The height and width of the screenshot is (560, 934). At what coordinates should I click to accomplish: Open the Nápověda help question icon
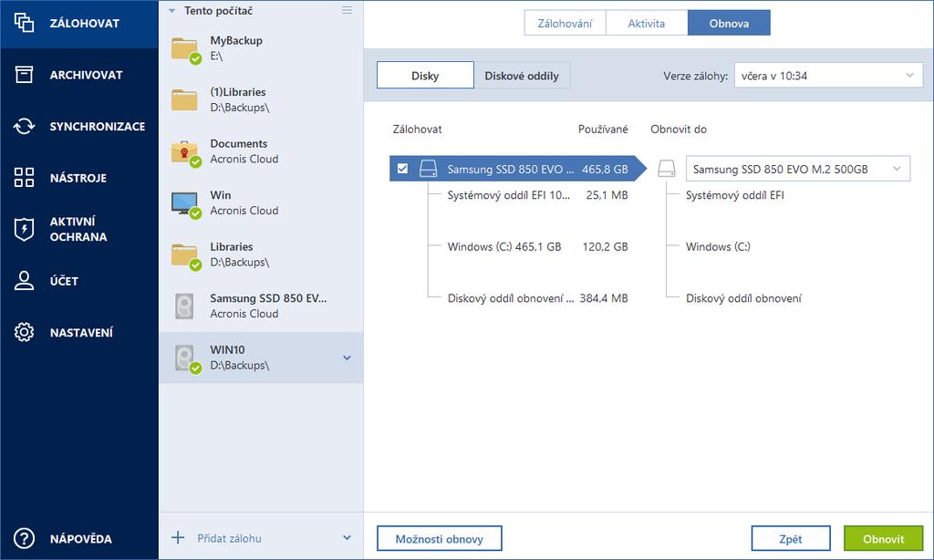24,538
